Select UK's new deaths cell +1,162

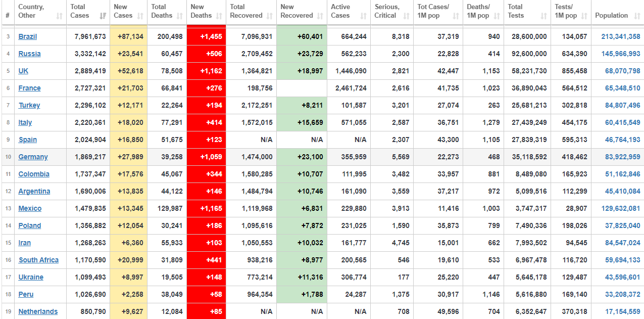[x=207, y=71]
